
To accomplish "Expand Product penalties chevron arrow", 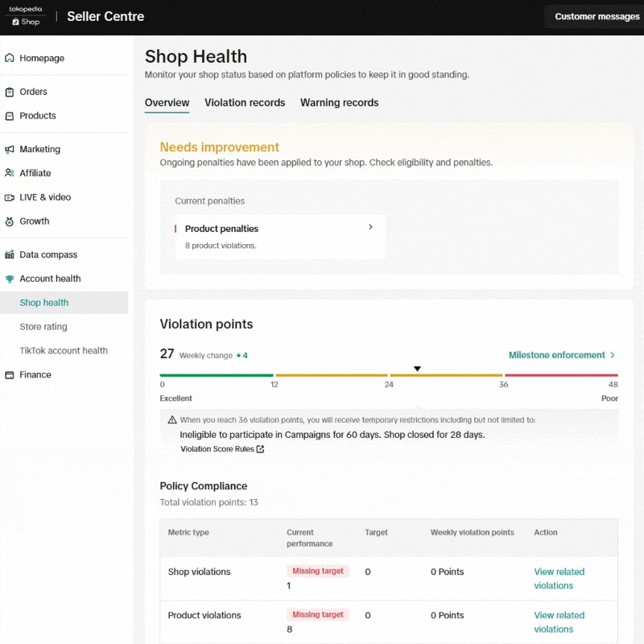I will [370, 227].
